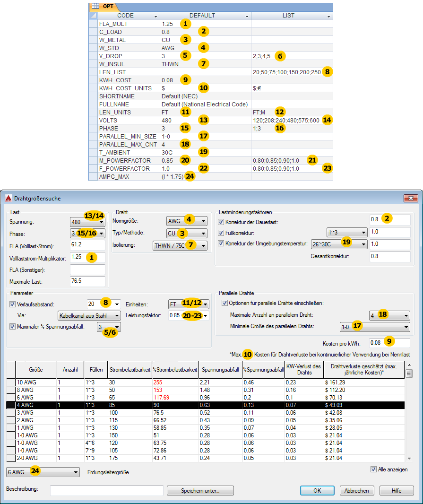423x504 pixels.
Task: Toggle Alle anzeigen checkbox
Action: point(373,469)
